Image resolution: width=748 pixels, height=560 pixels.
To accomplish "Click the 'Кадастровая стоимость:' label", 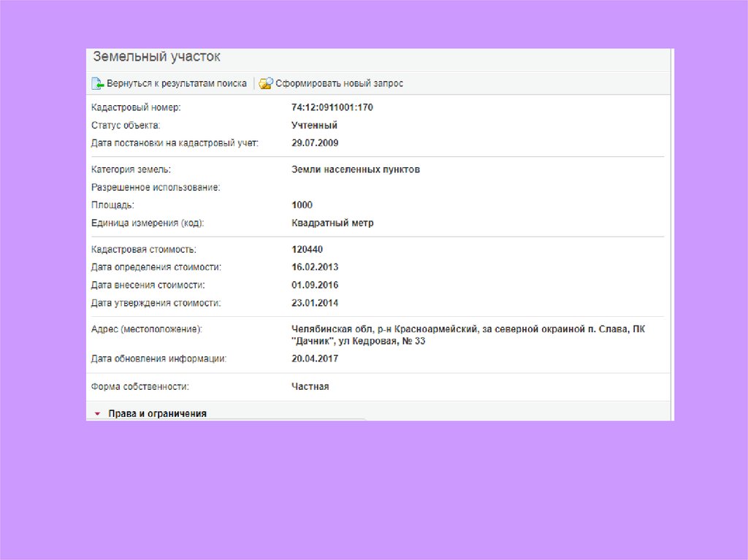I will [x=144, y=250].
